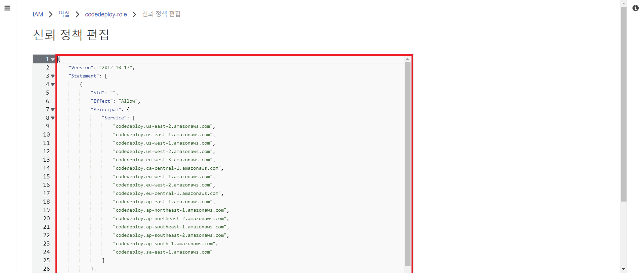Click codedeploy.ap-northeast-2.amazonaws.com entry
This screenshot has width=644, height=273.
(171, 219)
